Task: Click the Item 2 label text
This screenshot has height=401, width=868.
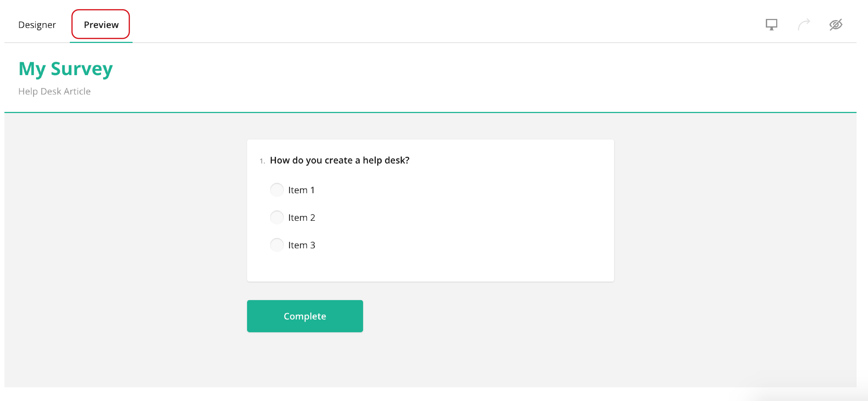Action: coord(302,217)
